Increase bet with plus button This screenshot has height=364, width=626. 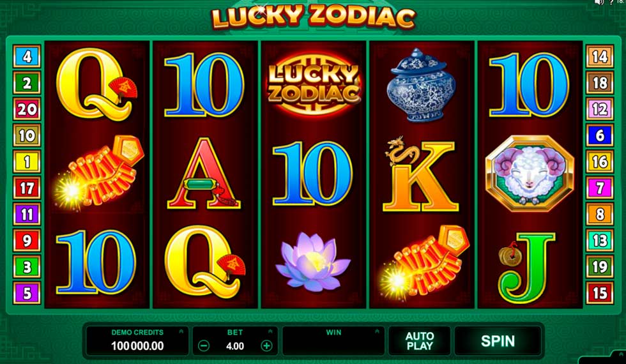coord(266,346)
